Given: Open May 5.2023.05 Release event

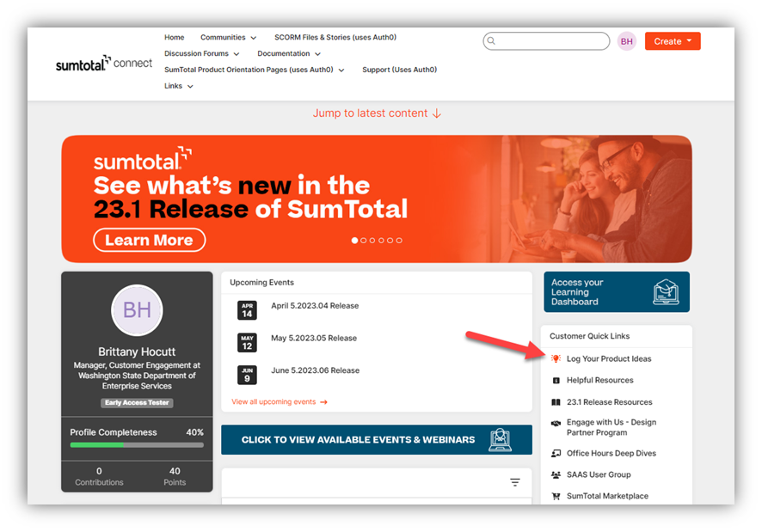Looking at the screenshot, I should pyautogui.click(x=314, y=338).
